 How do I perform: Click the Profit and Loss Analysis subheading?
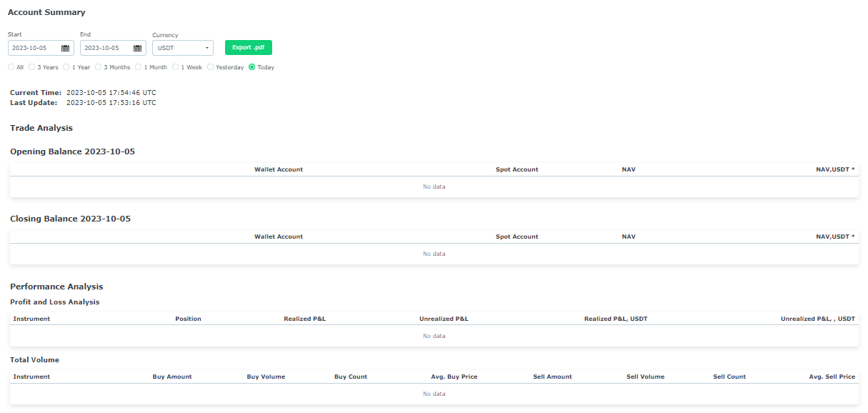(55, 302)
